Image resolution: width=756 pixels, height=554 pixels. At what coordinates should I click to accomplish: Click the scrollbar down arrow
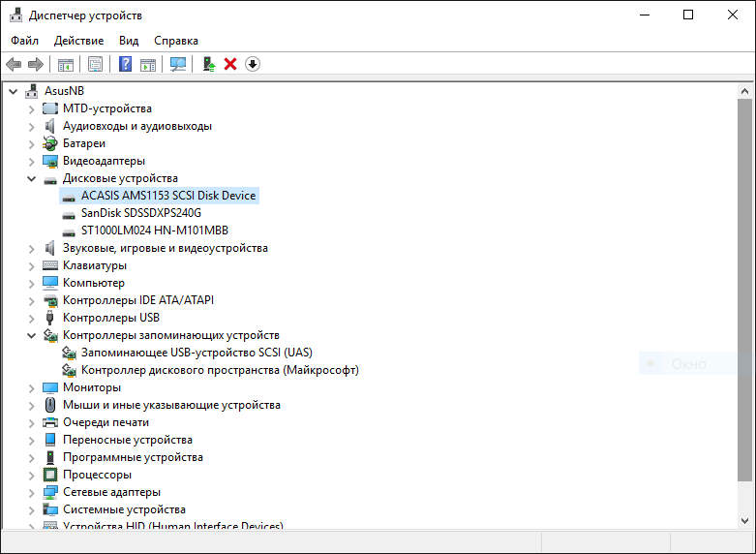[745, 521]
